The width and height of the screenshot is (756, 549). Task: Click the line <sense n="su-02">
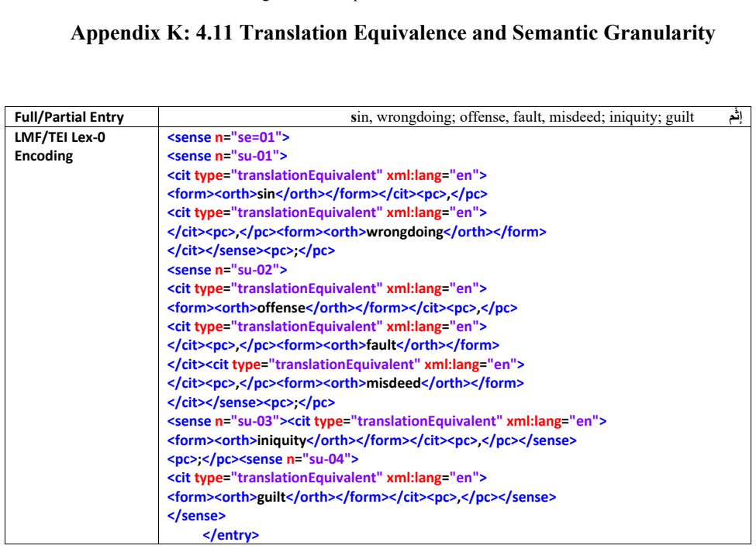(227, 270)
